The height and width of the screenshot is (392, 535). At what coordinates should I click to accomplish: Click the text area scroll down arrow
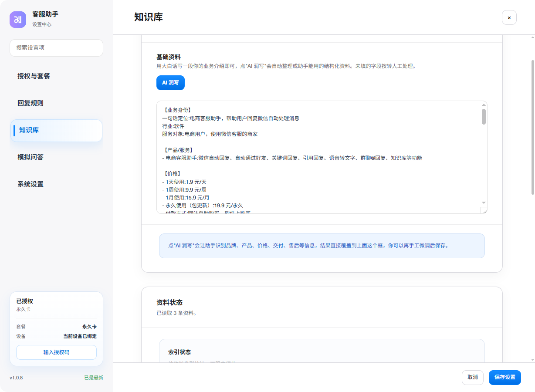[x=484, y=203]
